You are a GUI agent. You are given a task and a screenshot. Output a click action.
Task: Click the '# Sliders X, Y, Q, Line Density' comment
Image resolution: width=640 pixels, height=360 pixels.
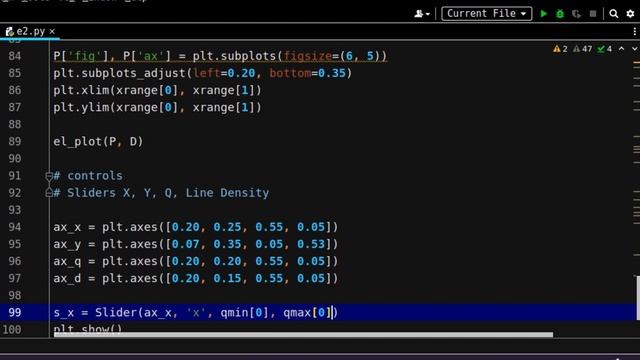click(161, 193)
